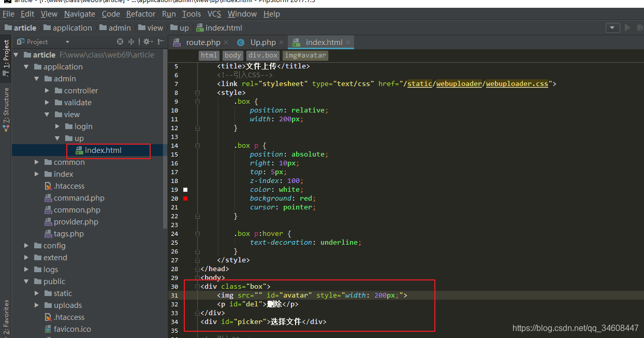Image resolution: width=644 pixels, height=338 pixels.
Task: Select the div.box breadcrumb in the editor
Action: pyautogui.click(x=264, y=55)
